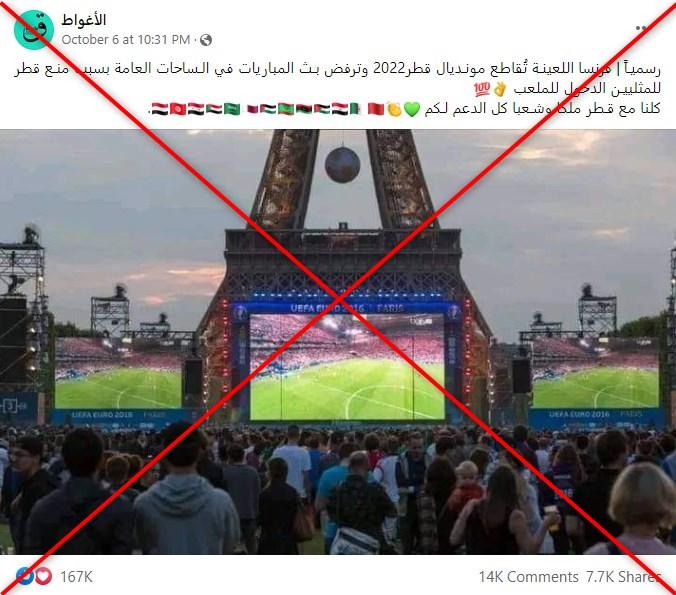The image size is (676, 595).
Task: Open the 167K reactions list
Action: [76, 576]
